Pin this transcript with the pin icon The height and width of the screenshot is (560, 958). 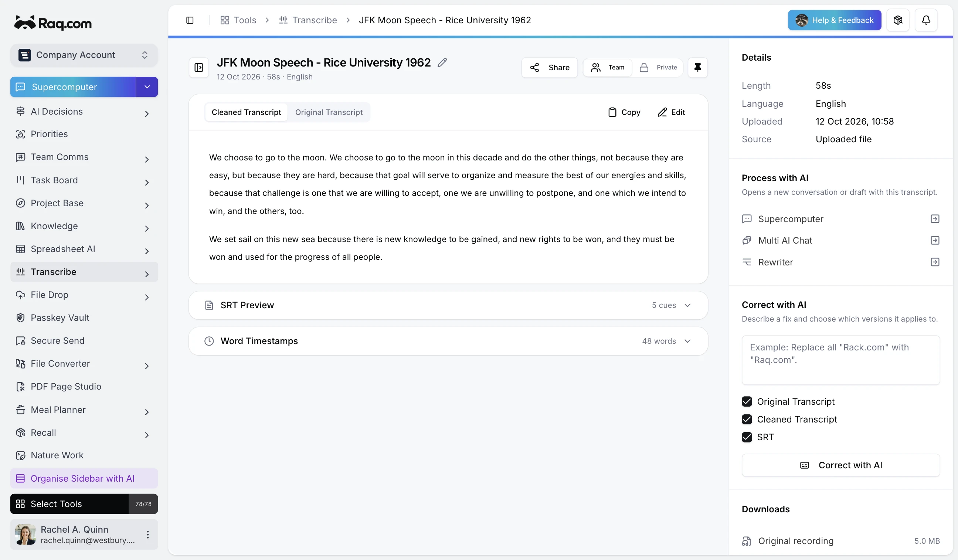(x=697, y=67)
